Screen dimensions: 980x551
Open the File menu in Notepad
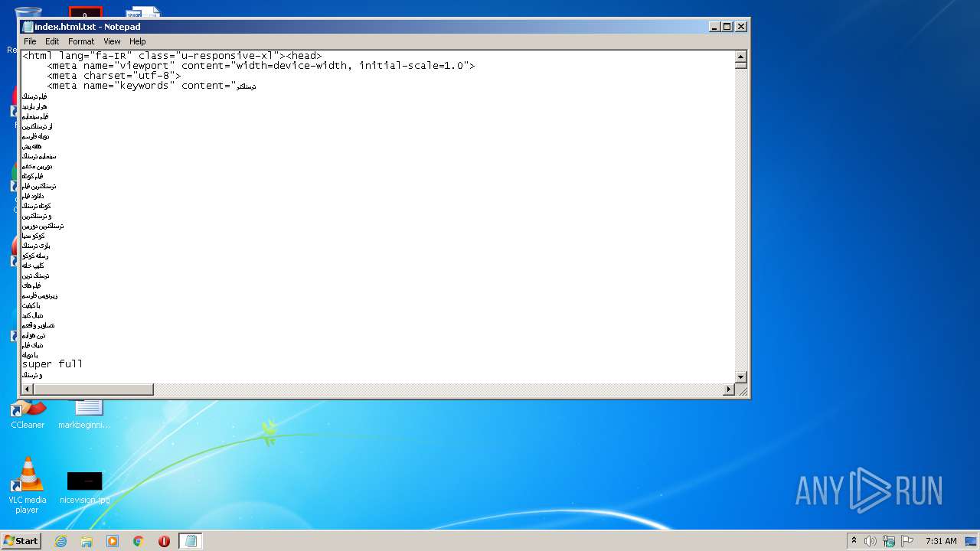30,41
